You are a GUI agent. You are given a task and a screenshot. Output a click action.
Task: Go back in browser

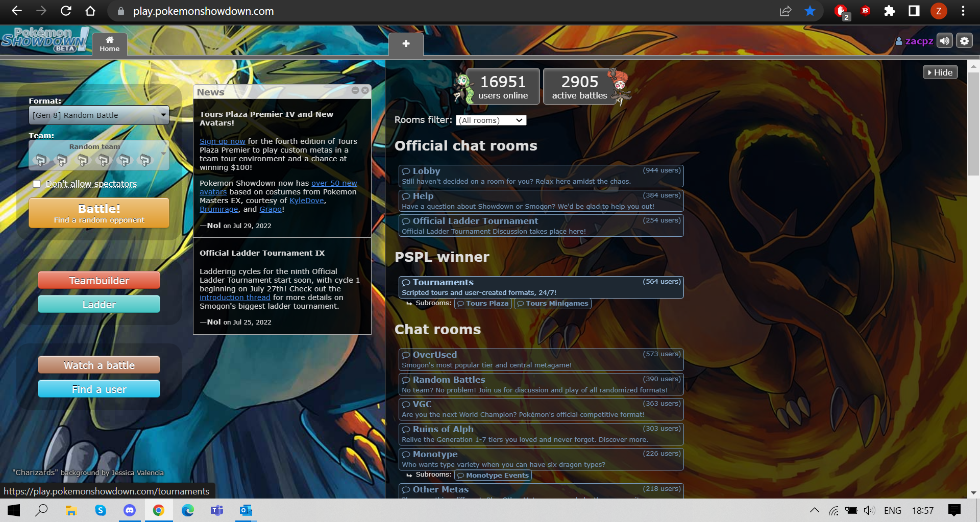pyautogui.click(x=17, y=11)
